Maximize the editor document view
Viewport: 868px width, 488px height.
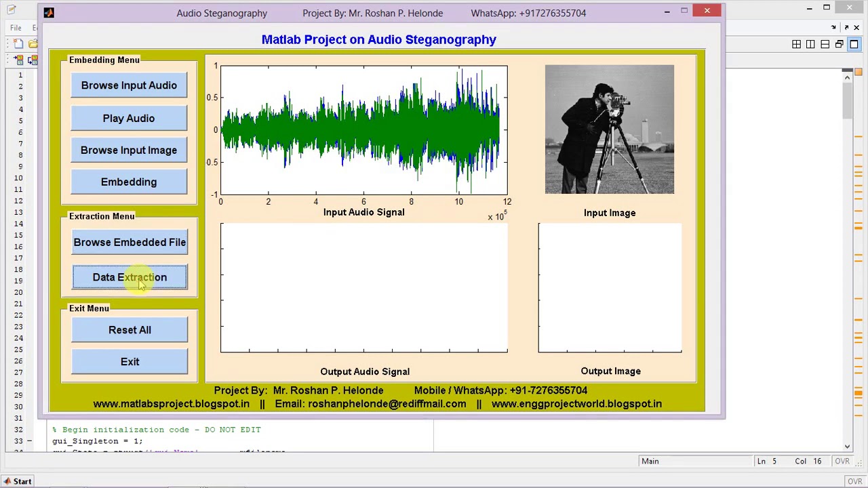pos(854,45)
